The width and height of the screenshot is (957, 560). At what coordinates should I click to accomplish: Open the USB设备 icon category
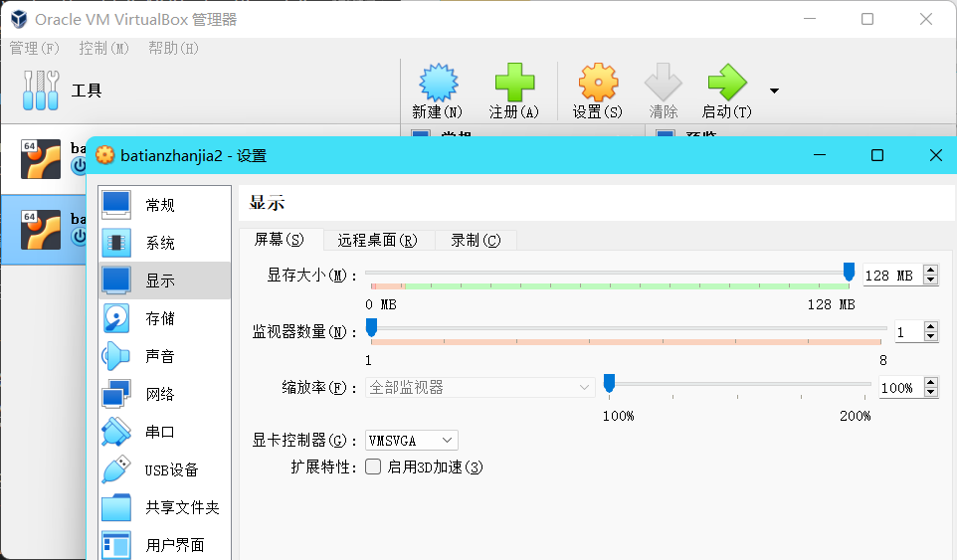pos(116,469)
